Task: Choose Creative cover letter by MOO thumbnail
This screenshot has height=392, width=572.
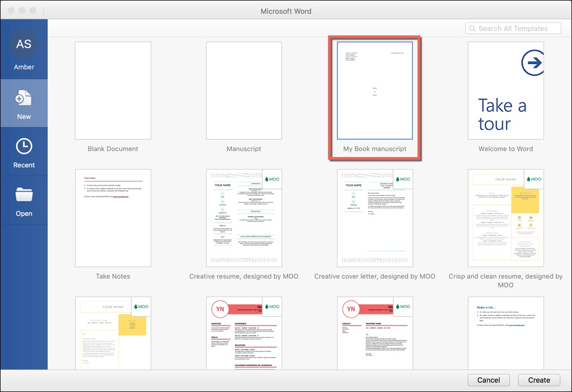Action: click(x=374, y=218)
